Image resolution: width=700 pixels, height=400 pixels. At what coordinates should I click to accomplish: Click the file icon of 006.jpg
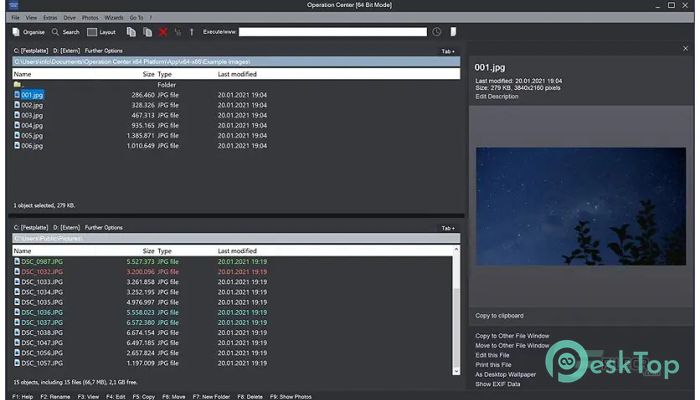tap(17, 146)
